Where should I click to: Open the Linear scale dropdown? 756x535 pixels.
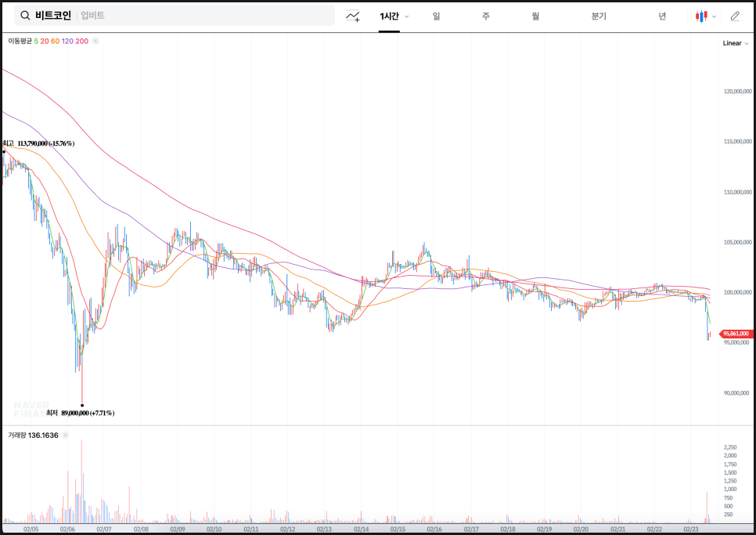coord(734,43)
